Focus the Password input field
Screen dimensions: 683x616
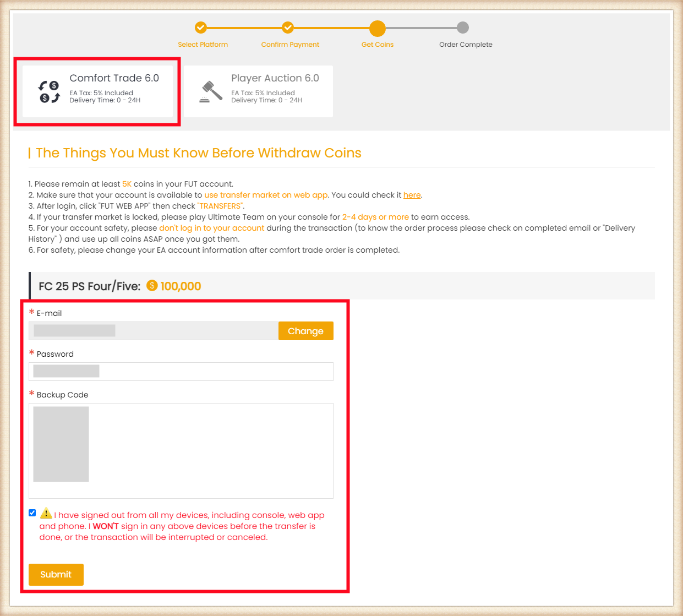click(x=181, y=372)
